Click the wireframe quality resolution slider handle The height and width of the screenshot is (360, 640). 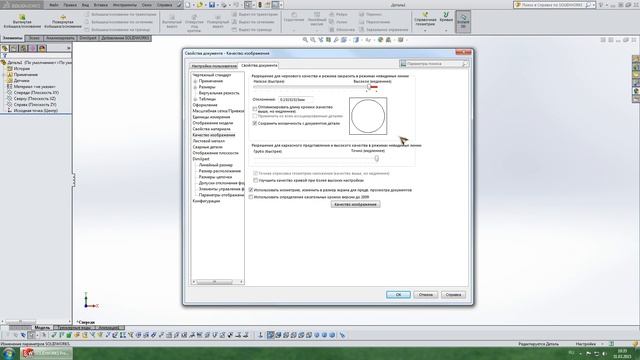tap(376, 158)
